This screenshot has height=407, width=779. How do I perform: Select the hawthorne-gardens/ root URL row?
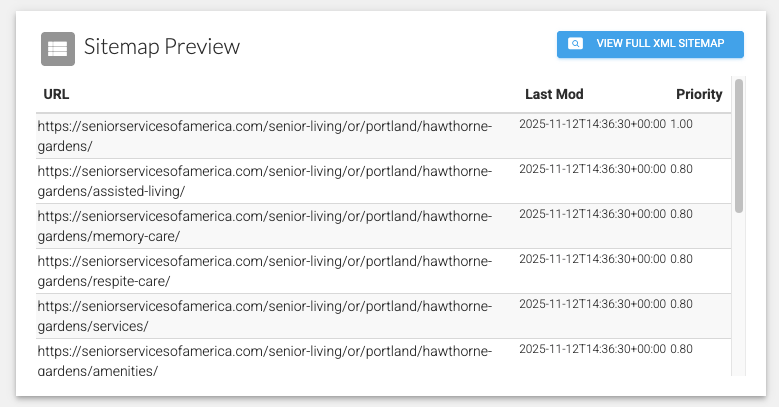[384, 136]
